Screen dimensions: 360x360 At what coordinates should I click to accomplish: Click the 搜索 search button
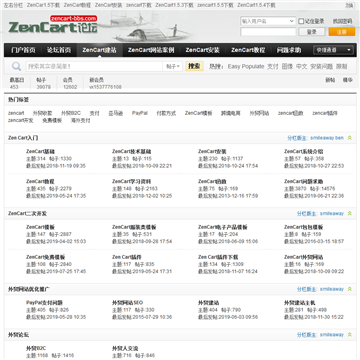(x=194, y=66)
